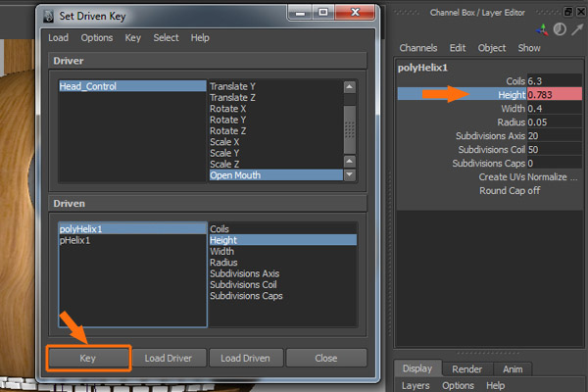Open the Key menu in Set Driven Key

point(132,38)
